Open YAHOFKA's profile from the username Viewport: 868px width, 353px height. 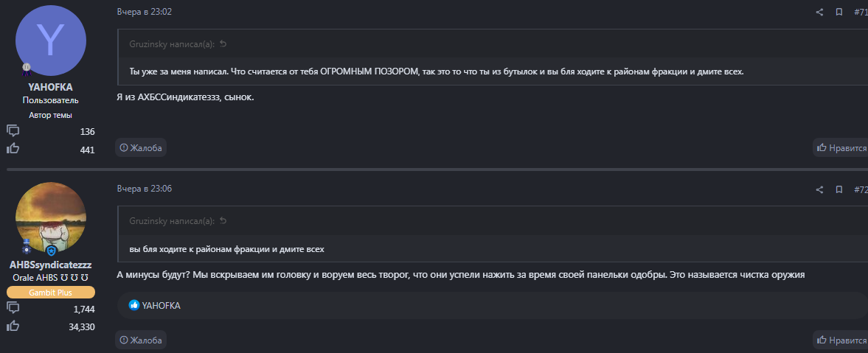tap(50, 87)
